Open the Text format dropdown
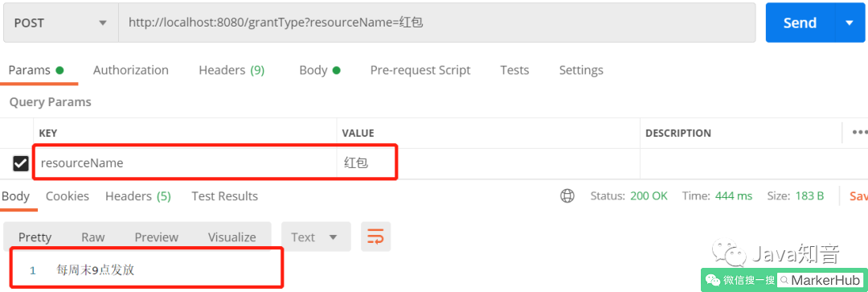Image resolution: width=868 pixels, height=292 pixels. (x=316, y=237)
